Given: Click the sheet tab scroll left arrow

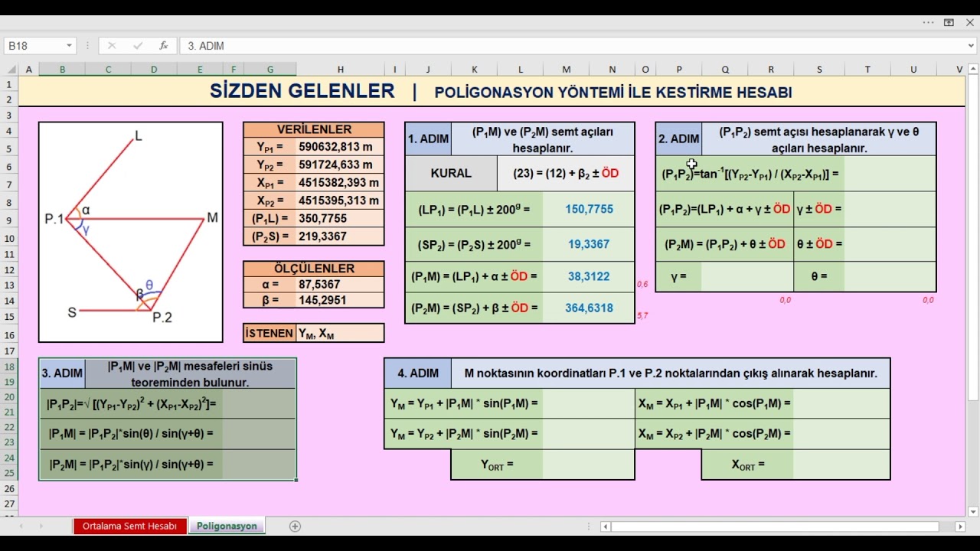Looking at the screenshot, I should (x=21, y=527).
